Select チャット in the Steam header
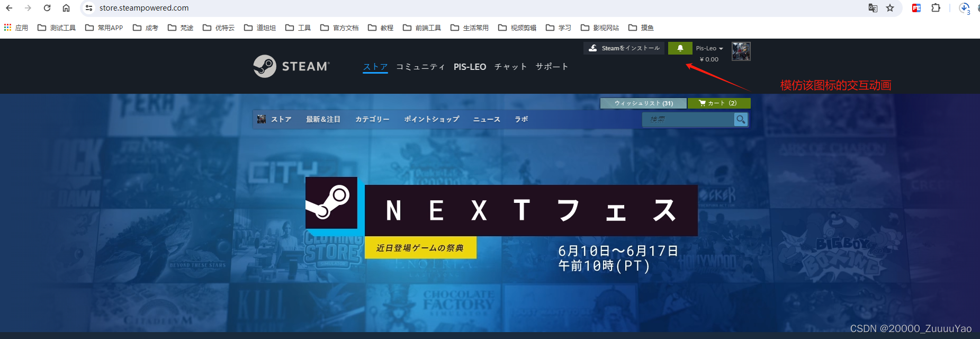 510,67
